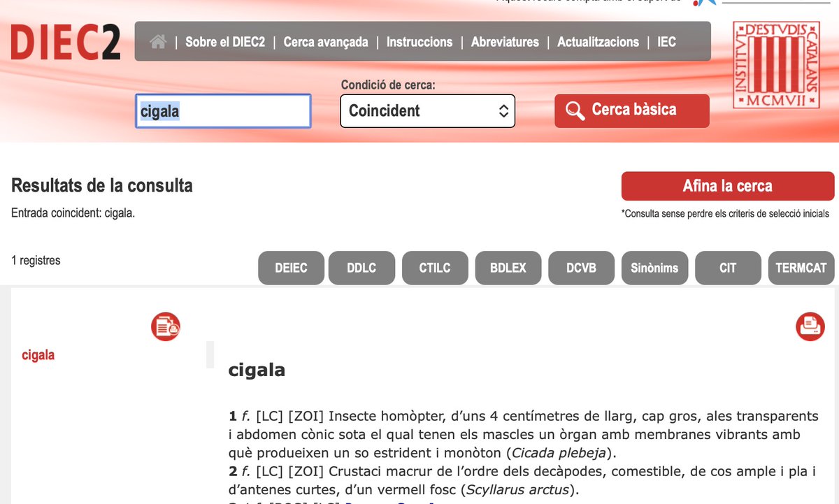This screenshot has height=504, width=839.
Task: Open Actualitzacions page
Action: tap(598, 42)
